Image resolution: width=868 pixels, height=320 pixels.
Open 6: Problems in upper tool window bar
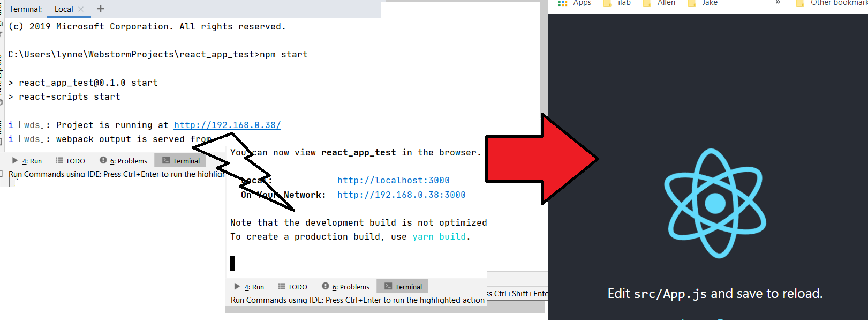124,161
